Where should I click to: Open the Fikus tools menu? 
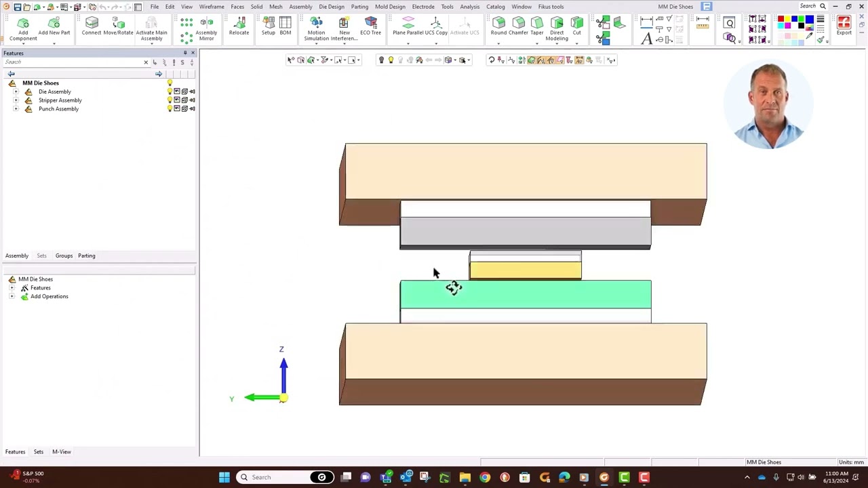551,7
